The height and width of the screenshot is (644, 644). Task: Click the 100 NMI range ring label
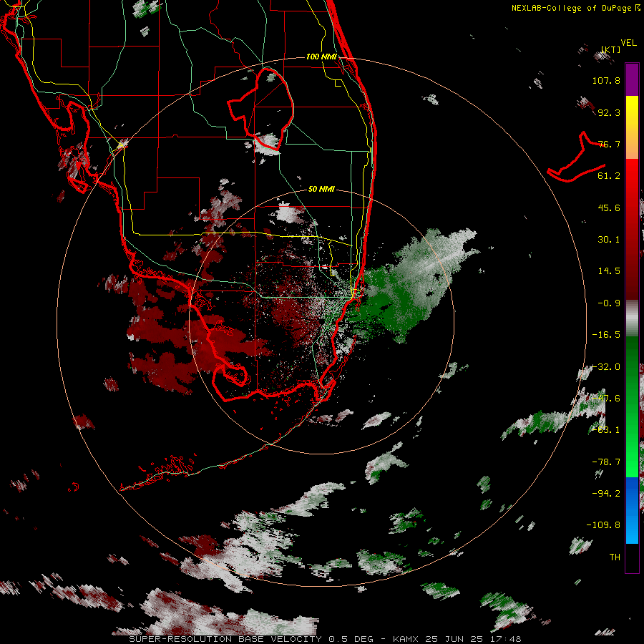pyautogui.click(x=321, y=57)
